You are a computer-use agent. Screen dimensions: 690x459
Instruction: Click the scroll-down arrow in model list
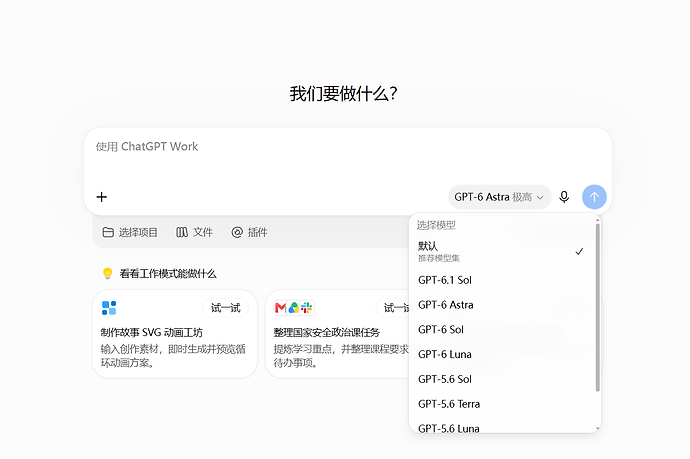tap(597, 428)
